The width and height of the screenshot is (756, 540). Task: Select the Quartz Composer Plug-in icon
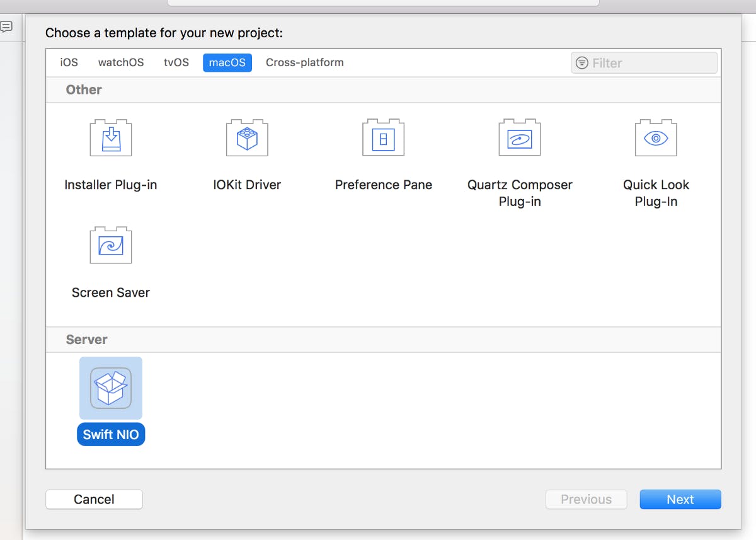pyautogui.click(x=519, y=137)
